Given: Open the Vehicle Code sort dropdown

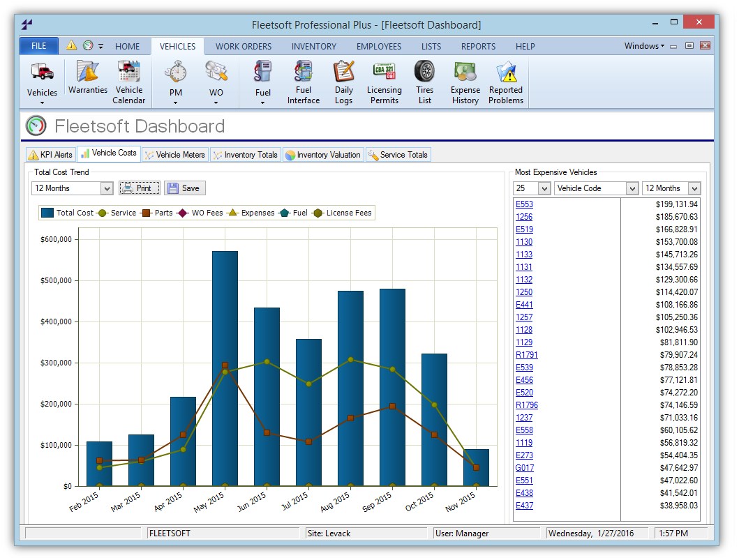Looking at the screenshot, I should click(632, 188).
